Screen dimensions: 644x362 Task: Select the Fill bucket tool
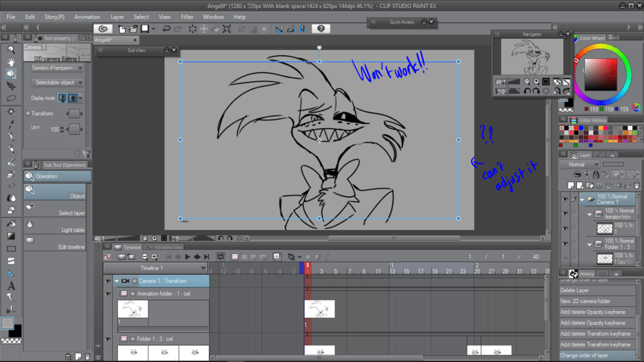pyautogui.click(x=11, y=224)
